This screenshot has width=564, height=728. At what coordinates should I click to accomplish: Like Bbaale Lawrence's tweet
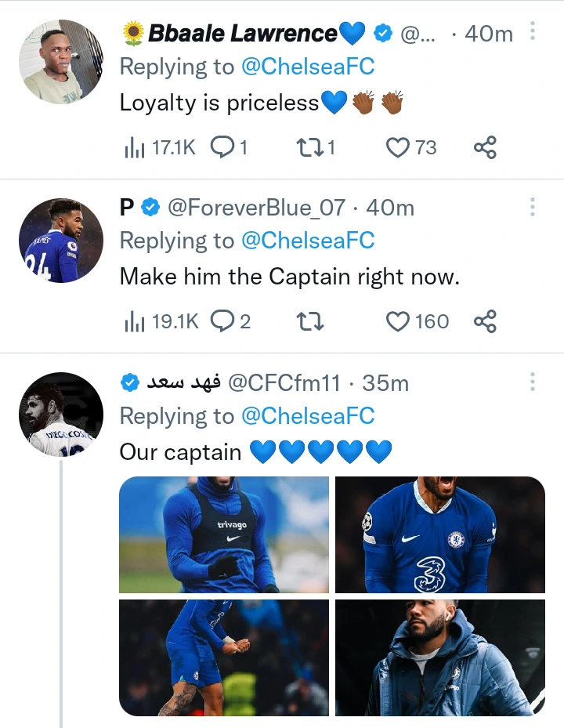[x=399, y=147]
